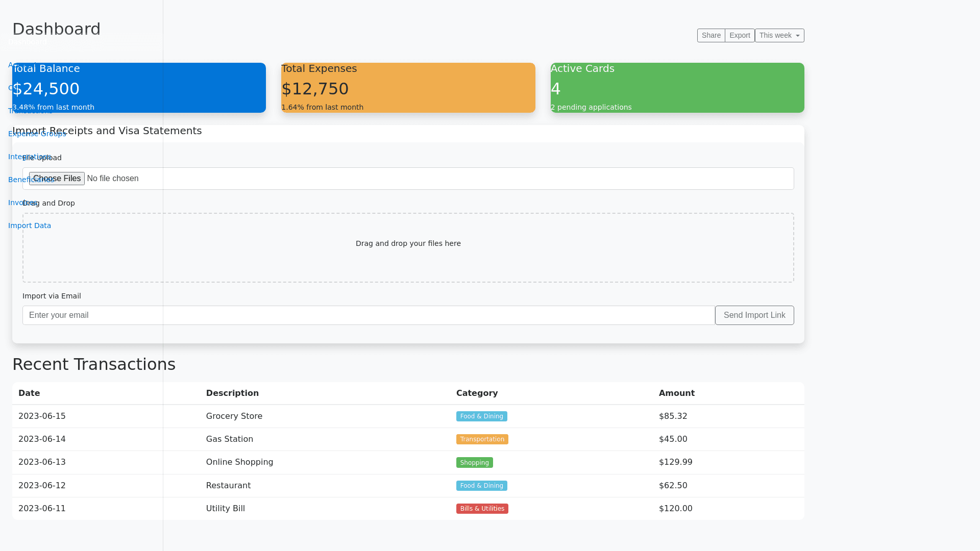Screen dimensions: 980x551
Task: Expand the This week dropdown
Action: tap(779, 35)
